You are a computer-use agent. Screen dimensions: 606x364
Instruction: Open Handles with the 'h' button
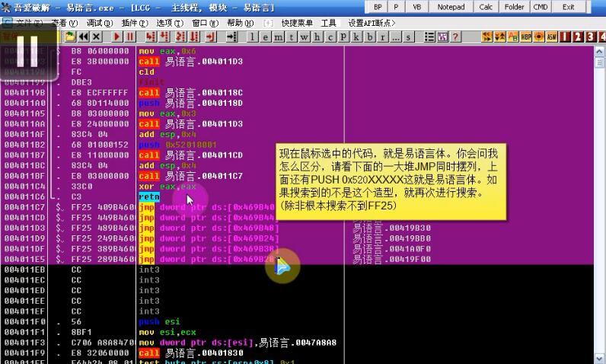coord(317,37)
